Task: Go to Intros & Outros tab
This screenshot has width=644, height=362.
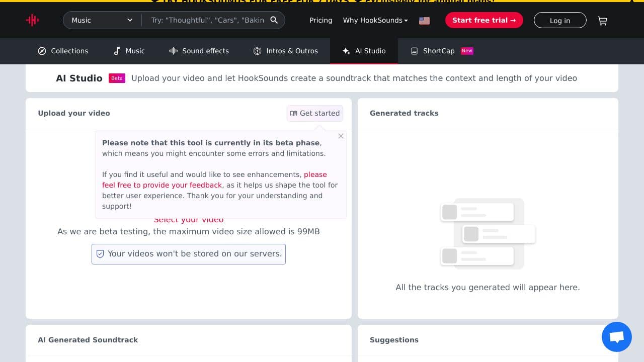Action: [x=285, y=51]
